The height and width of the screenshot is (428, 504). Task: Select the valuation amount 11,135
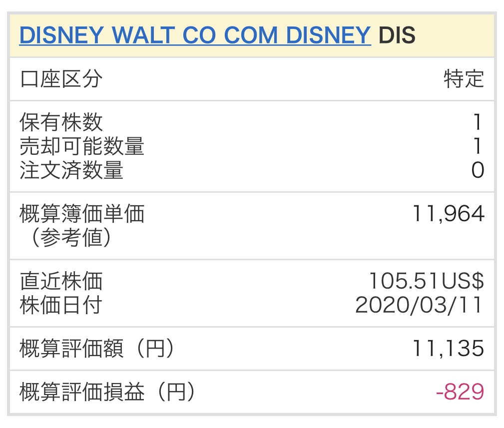449,349
